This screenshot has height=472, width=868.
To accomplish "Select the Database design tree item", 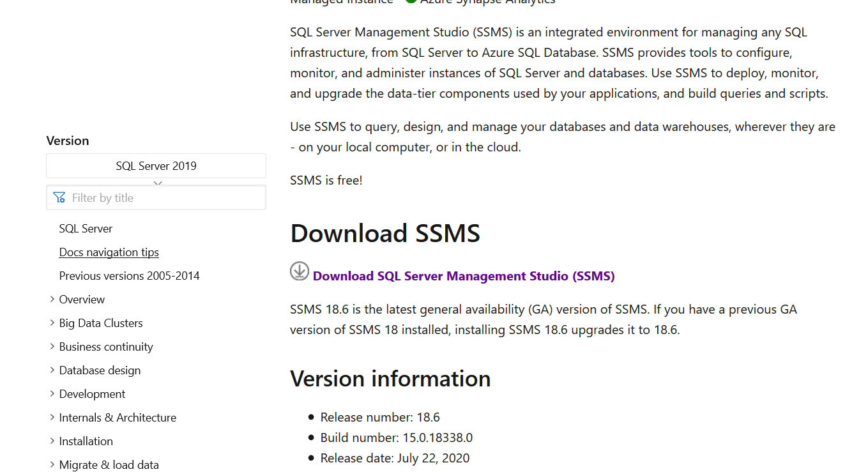I will click(100, 370).
